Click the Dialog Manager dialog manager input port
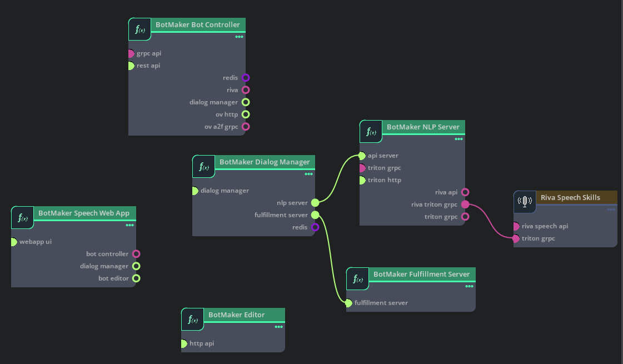 [195, 191]
